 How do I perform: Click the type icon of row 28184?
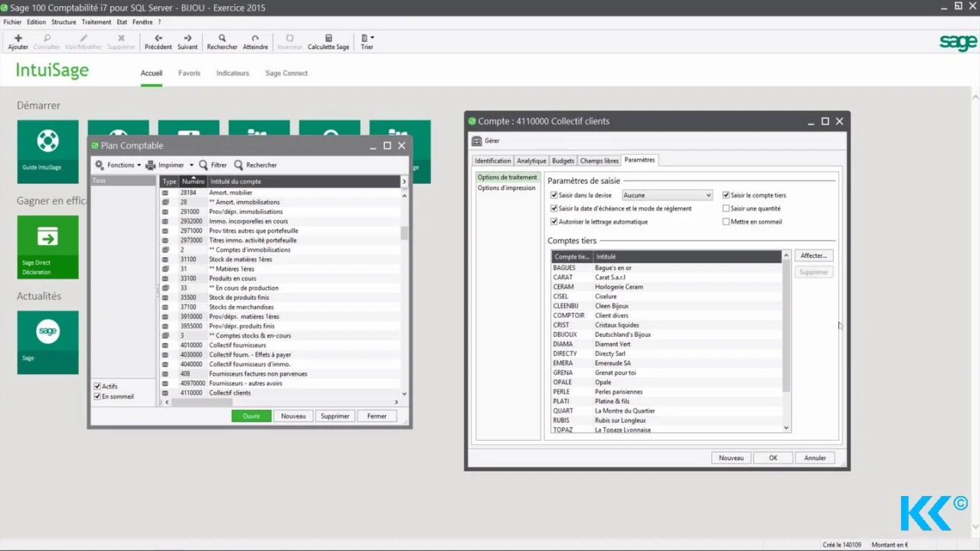tap(165, 193)
